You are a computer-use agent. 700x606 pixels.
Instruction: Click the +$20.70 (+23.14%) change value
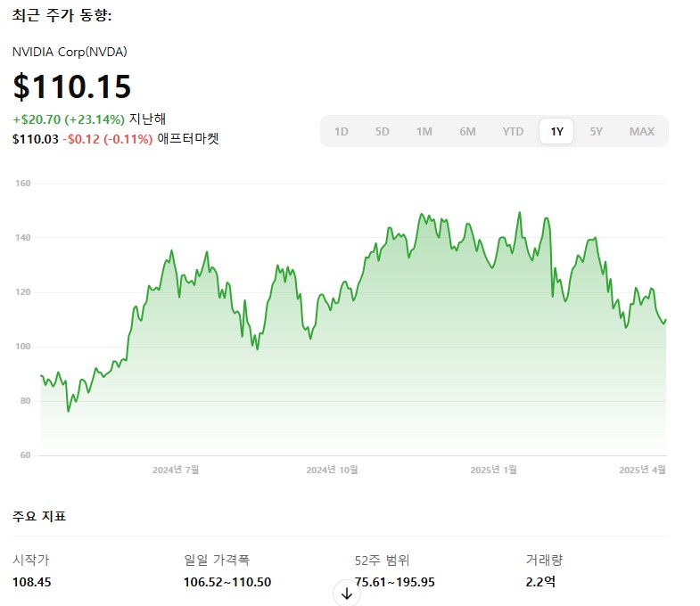click(x=69, y=119)
